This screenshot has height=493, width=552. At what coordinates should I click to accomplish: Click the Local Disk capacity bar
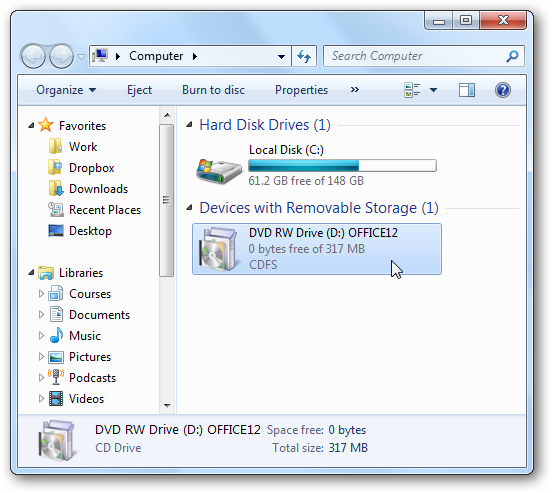[342, 166]
